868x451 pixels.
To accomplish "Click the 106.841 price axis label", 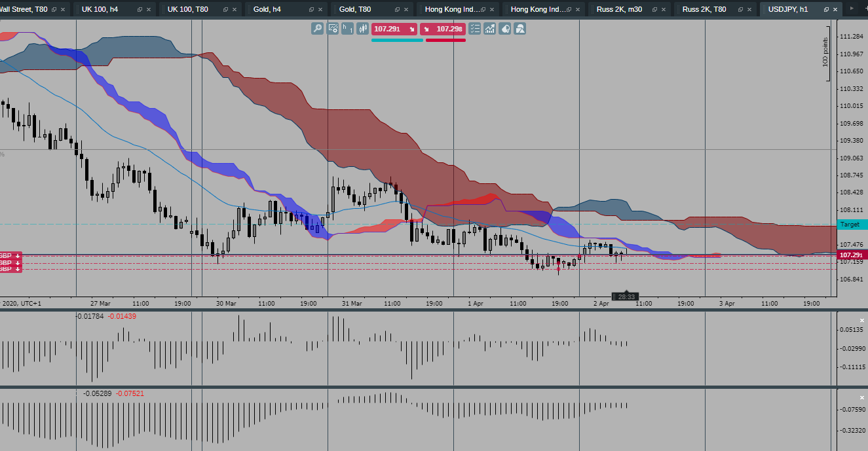I will [x=851, y=280].
